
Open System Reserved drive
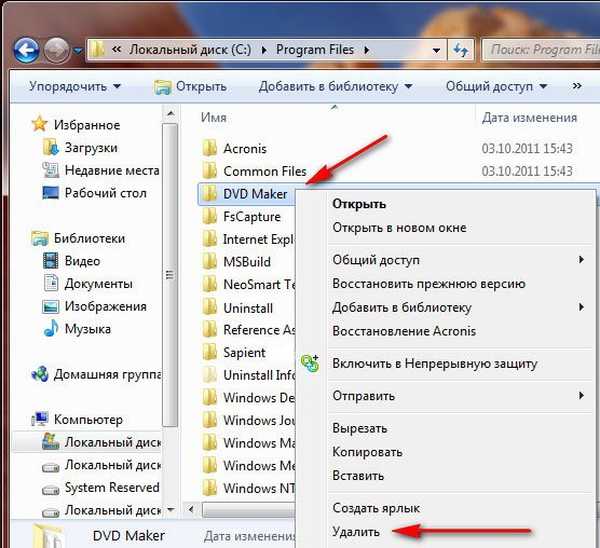coord(111,488)
